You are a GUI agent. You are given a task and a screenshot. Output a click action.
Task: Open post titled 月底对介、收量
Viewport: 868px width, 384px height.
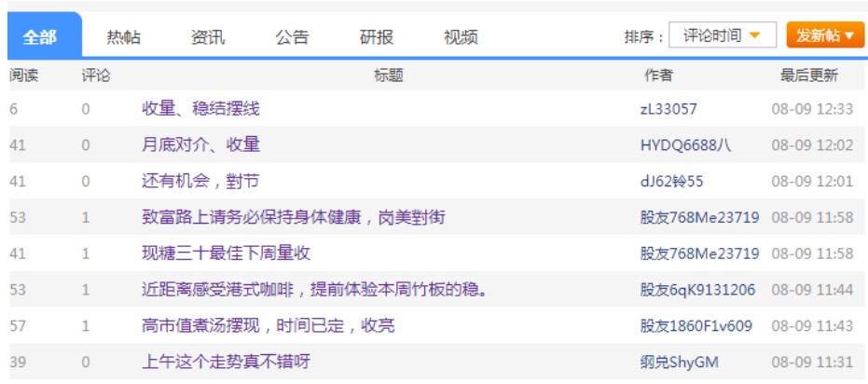[x=200, y=144]
